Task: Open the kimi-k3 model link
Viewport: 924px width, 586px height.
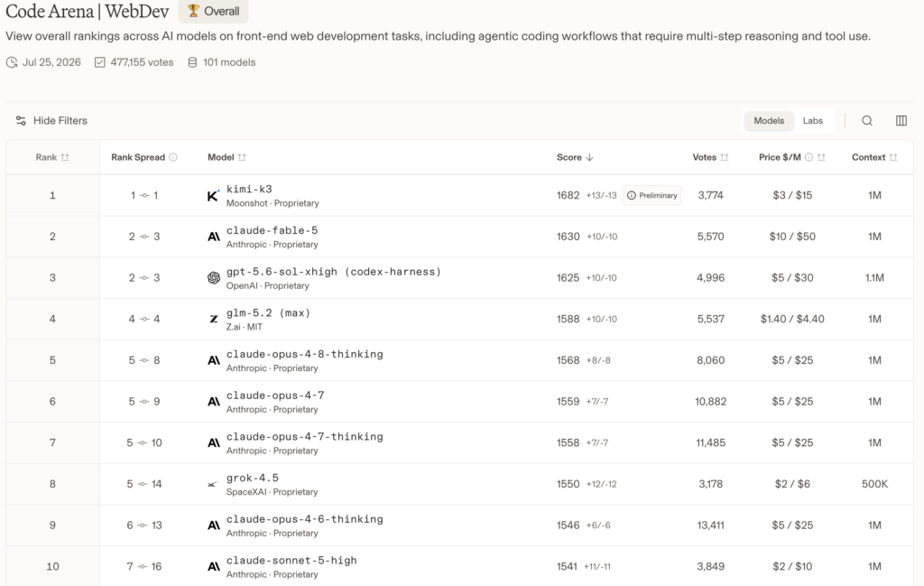Action: click(249, 190)
